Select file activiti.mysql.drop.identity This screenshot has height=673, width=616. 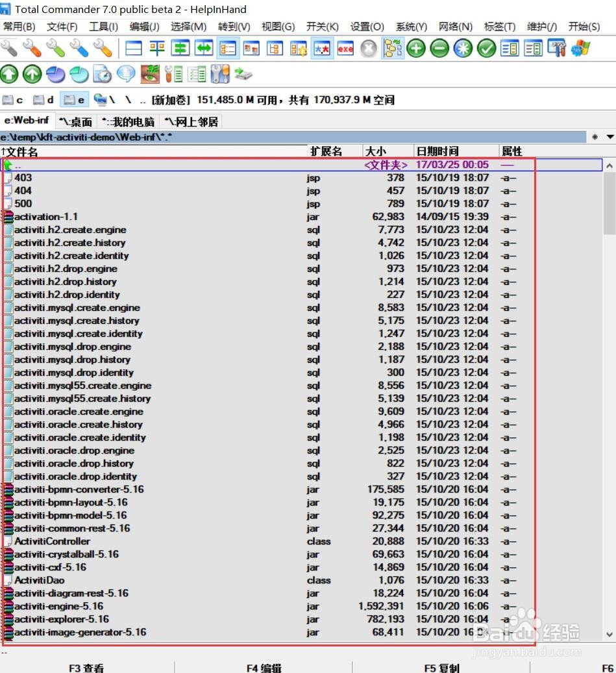(302, 373)
